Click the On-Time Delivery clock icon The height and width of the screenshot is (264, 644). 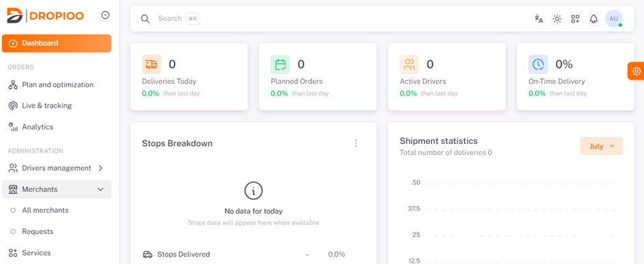coord(538,65)
